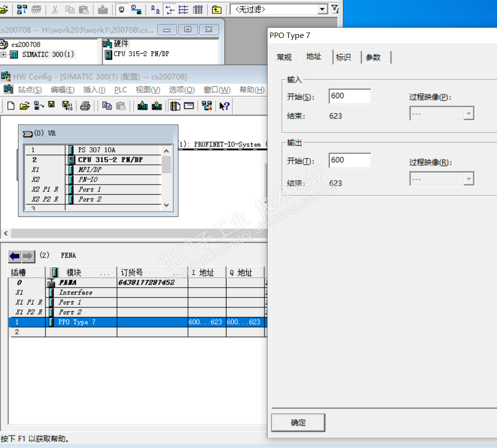Select the 硬件 object in SIMATIC Manager
The height and width of the screenshot is (448, 497).
pos(116,43)
